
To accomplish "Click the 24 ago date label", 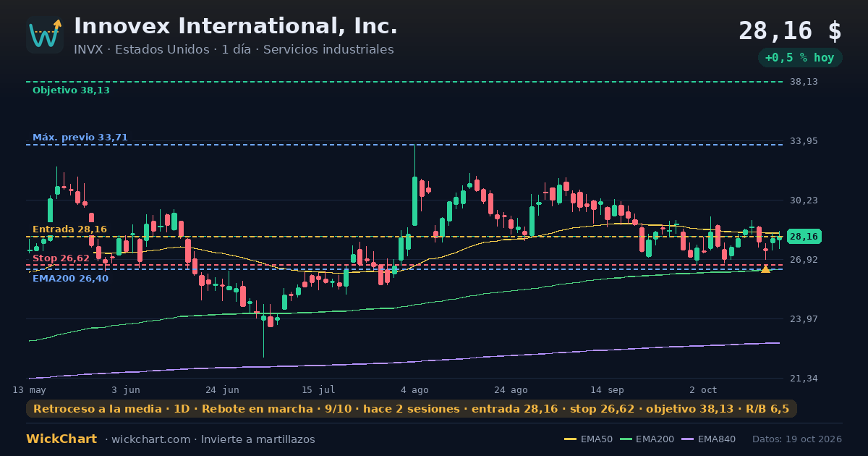I will coord(511,390).
